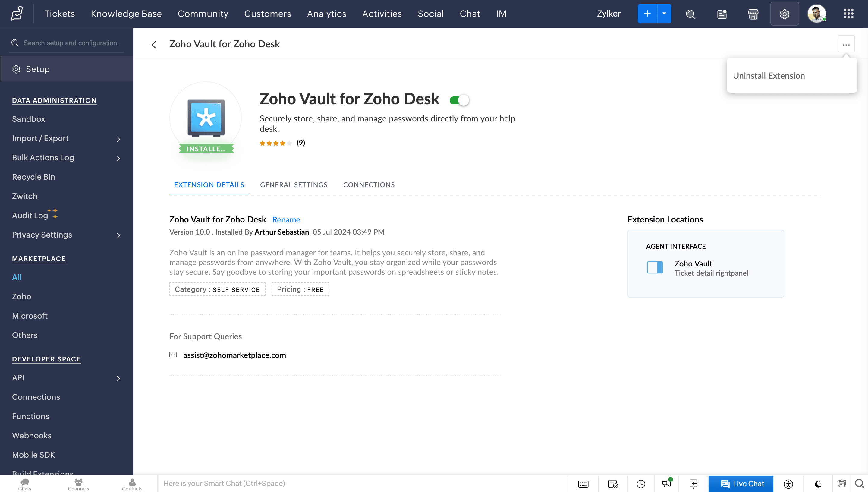Open the Marketplace store icon in the top bar
This screenshot has height=492, width=868.
[x=753, y=14]
